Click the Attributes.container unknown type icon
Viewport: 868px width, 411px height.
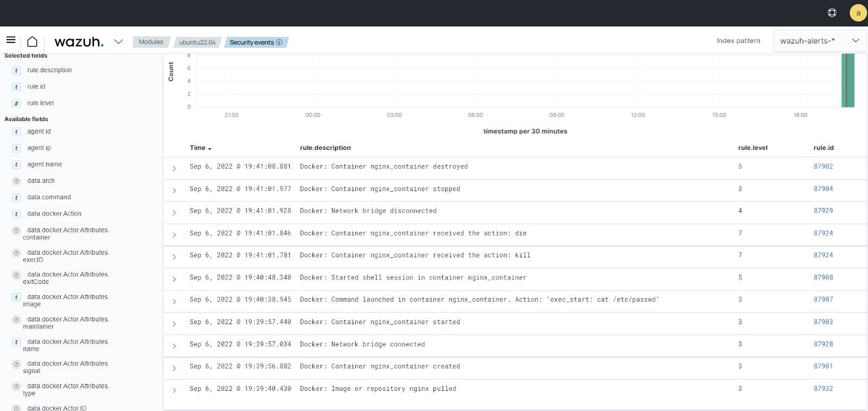tap(17, 231)
